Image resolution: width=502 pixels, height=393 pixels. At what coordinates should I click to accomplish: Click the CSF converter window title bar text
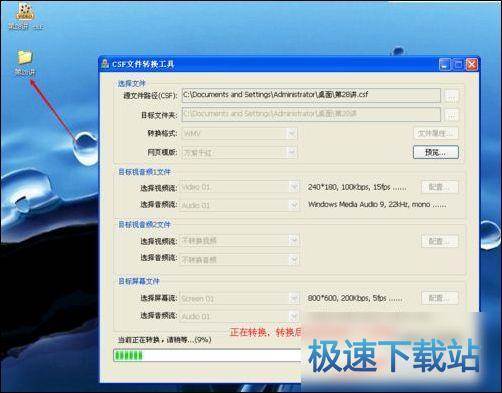point(143,64)
